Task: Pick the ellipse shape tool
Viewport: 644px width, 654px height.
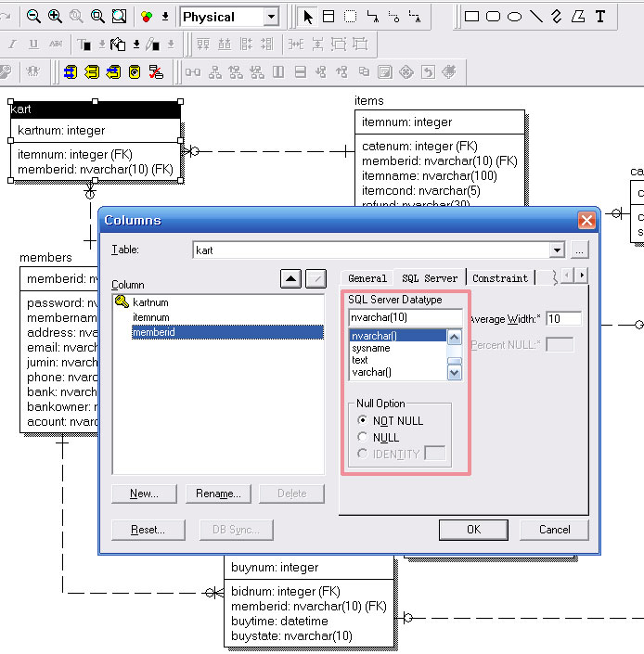Action: tap(514, 17)
